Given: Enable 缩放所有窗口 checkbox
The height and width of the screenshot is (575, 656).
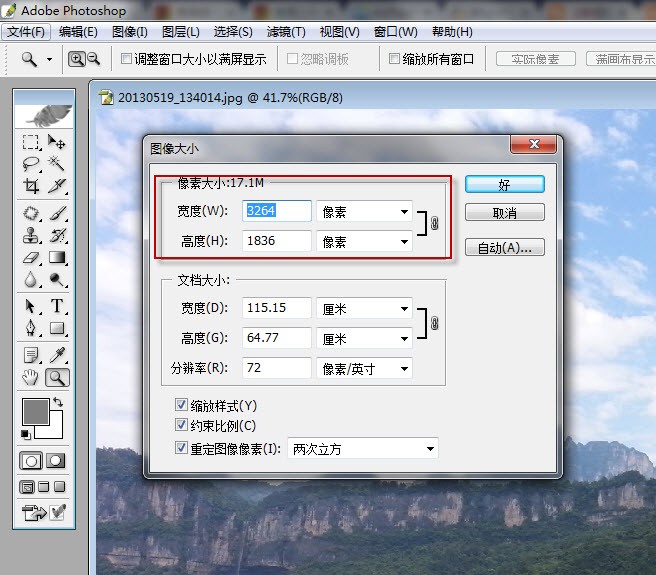Looking at the screenshot, I should tap(394, 59).
